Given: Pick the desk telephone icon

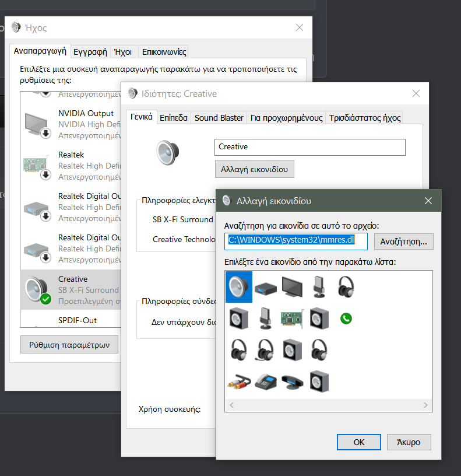Looking at the screenshot, I should tap(266, 381).
